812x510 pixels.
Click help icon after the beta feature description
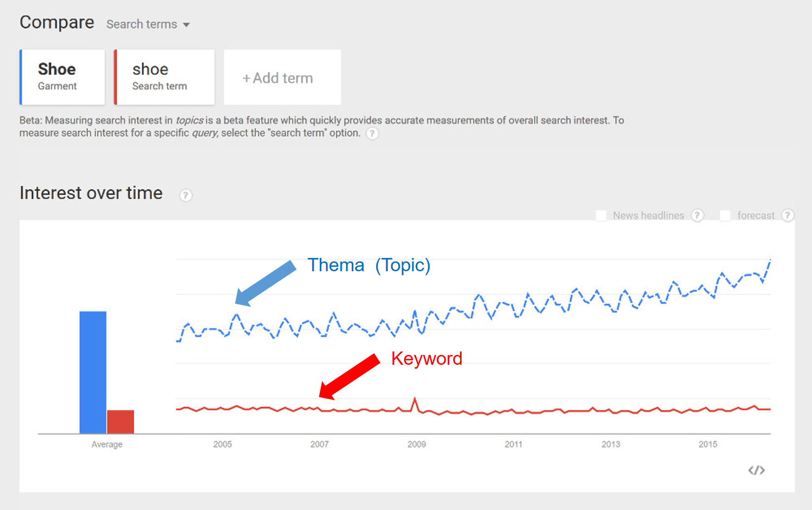pyautogui.click(x=372, y=133)
